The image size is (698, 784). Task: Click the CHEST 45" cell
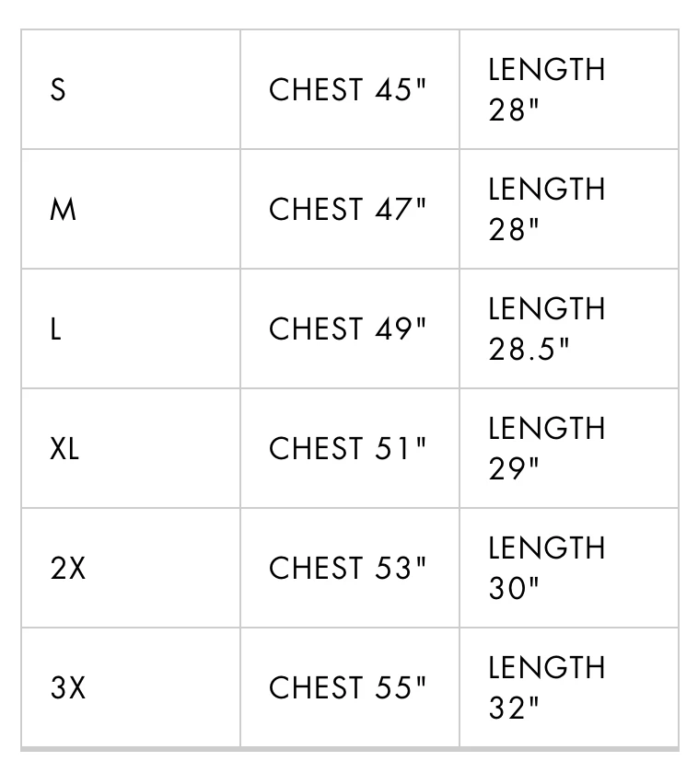coord(348,90)
